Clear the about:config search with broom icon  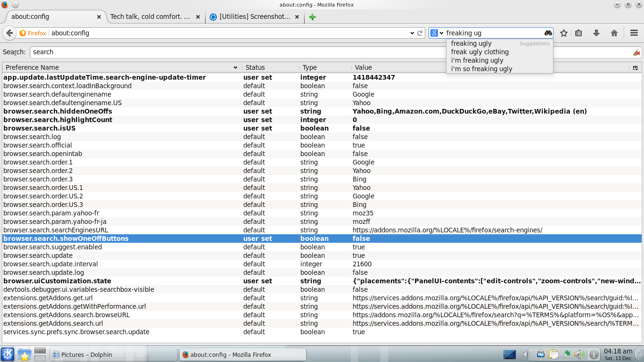(x=636, y=52)
